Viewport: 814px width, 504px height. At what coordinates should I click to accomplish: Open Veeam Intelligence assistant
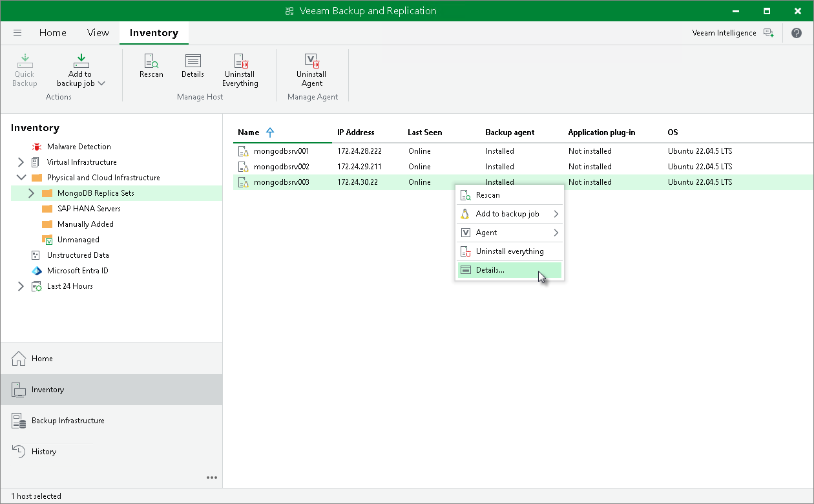(x=733, y=33)
